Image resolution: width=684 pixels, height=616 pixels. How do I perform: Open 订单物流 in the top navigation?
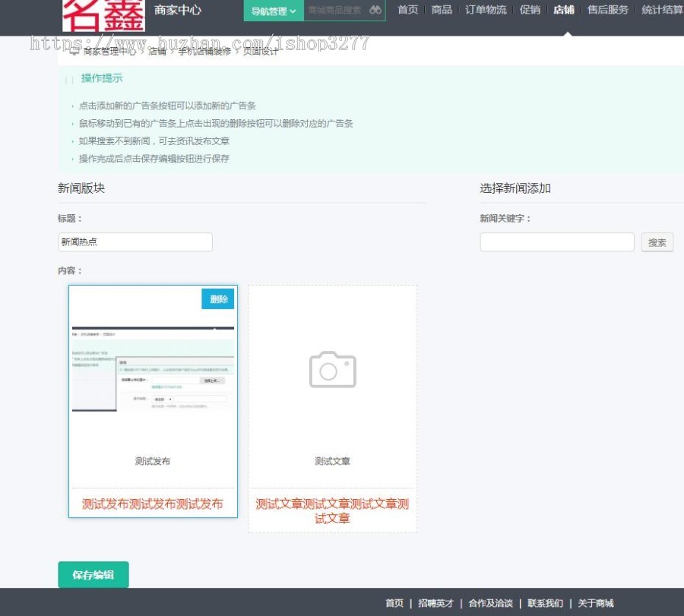coord(486,11)
